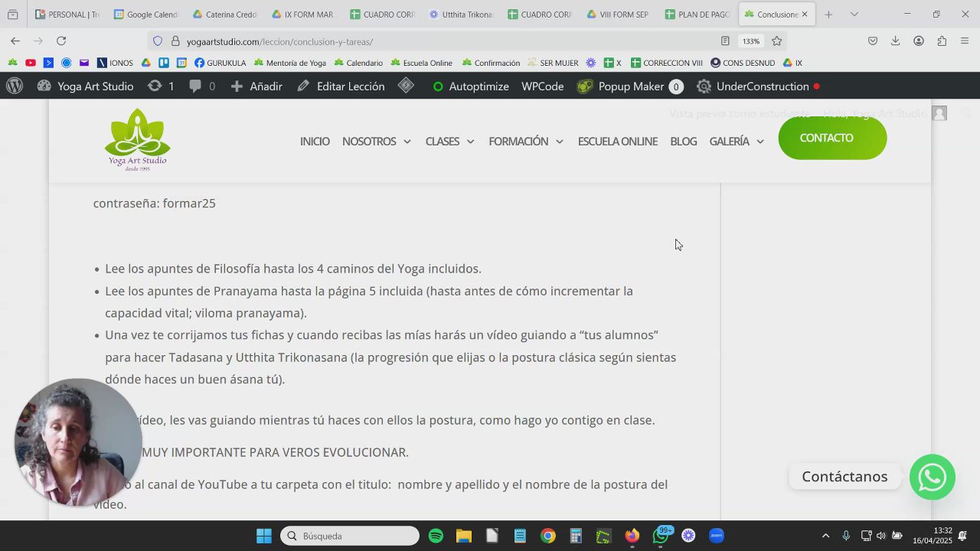The image size is (980, 551).
Task: Go to the INICIO page
Action: click(315, 142)
